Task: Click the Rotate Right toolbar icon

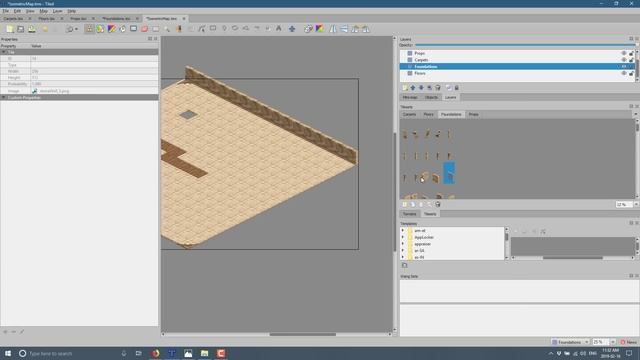Action: 366,29
